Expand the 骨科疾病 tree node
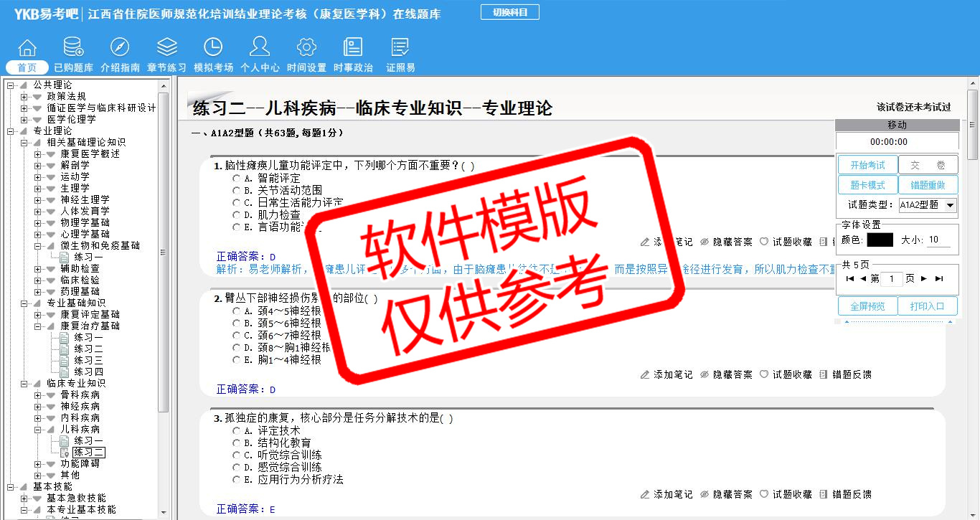The image size is (980, 520). pyautogui.click(x=38, y=394)
